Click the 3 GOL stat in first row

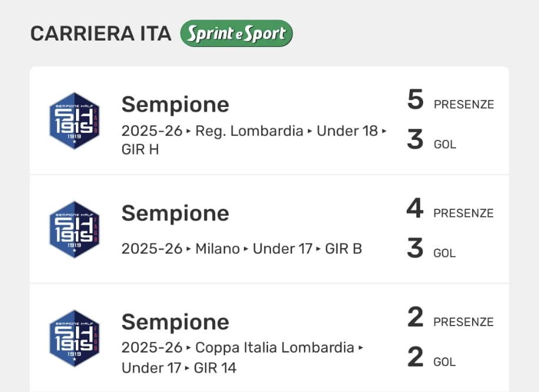(431, 141)
